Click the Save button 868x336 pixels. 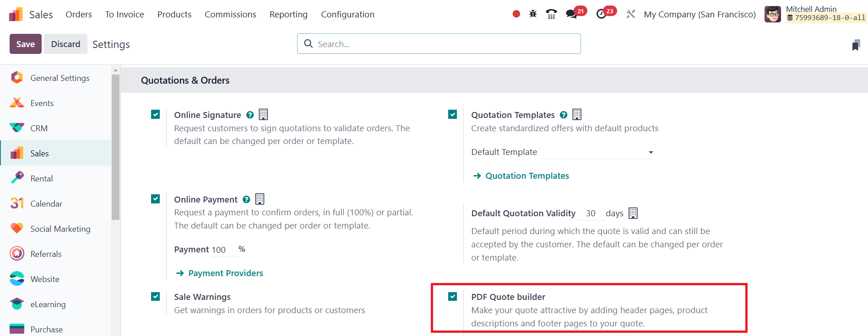pos(26,44)
